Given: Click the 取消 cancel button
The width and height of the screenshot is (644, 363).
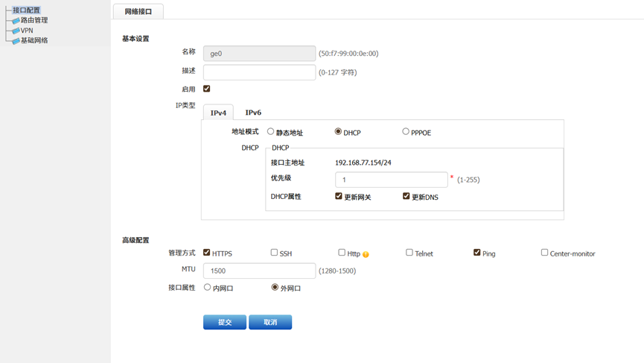Looking at the screenshot, I should (x=270, y=322).
